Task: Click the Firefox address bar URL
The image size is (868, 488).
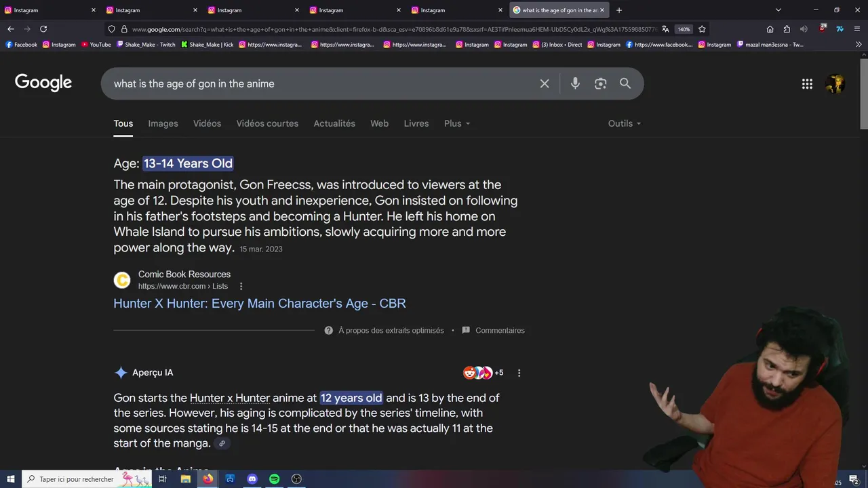Action: [393, 29]
